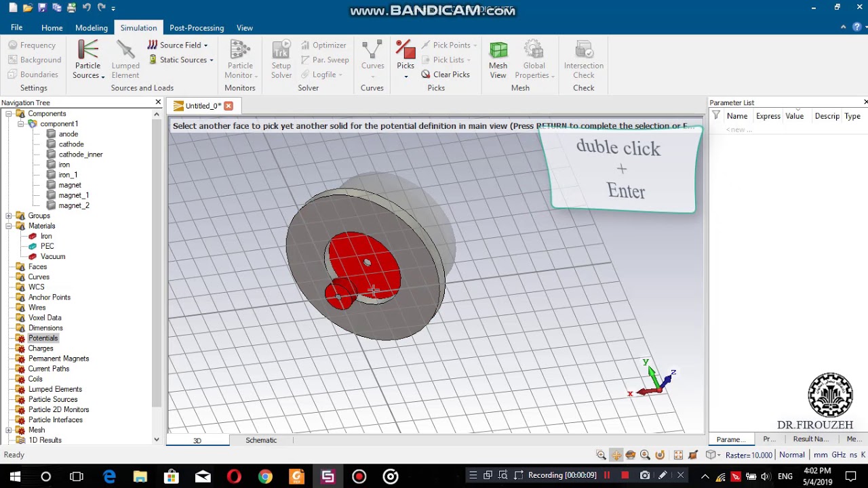Collapse the Components tree node
868x488 pixels.
[9, 114]
